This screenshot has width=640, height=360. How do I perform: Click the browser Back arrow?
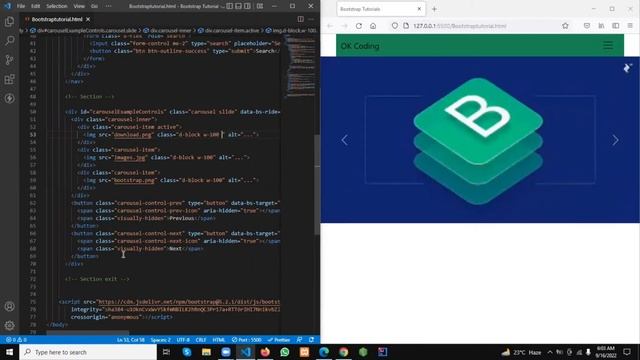click(330, 26)
